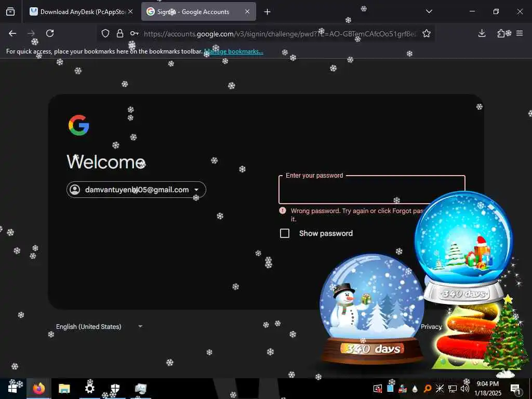The height and width of the screenshot is (399, 532).
Task: Reload the current page
Action: (50, 33)
